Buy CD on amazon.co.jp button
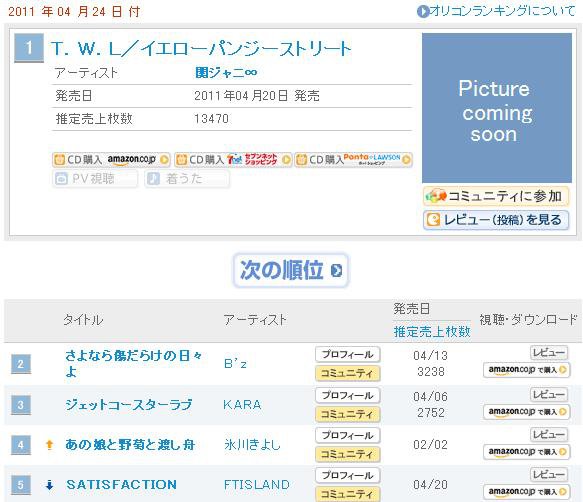 [x=111, y=160]
